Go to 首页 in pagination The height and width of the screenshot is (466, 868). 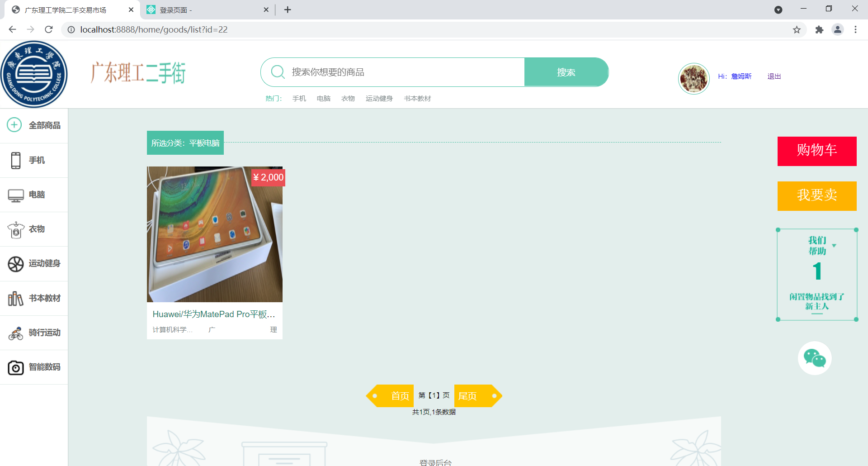click(x=391, y=396)
